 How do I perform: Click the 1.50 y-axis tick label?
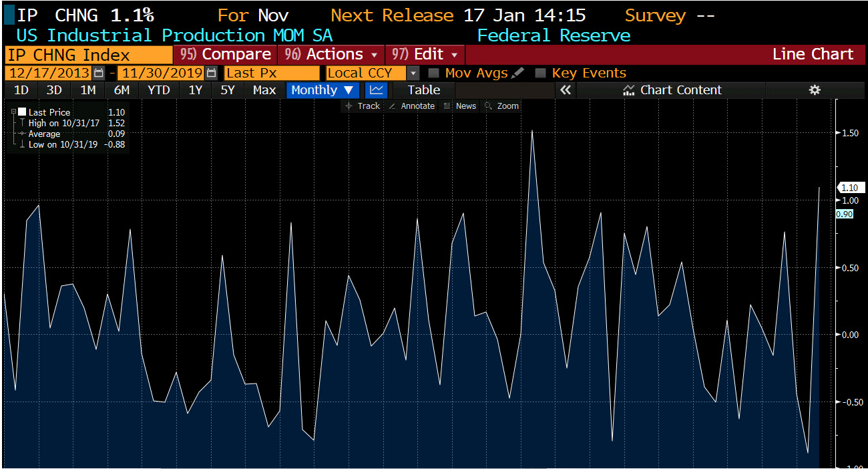click(x=851, y=133)
